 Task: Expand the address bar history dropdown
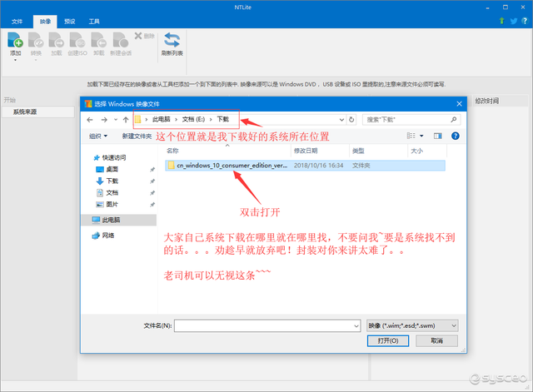click(x=341, y=120)
